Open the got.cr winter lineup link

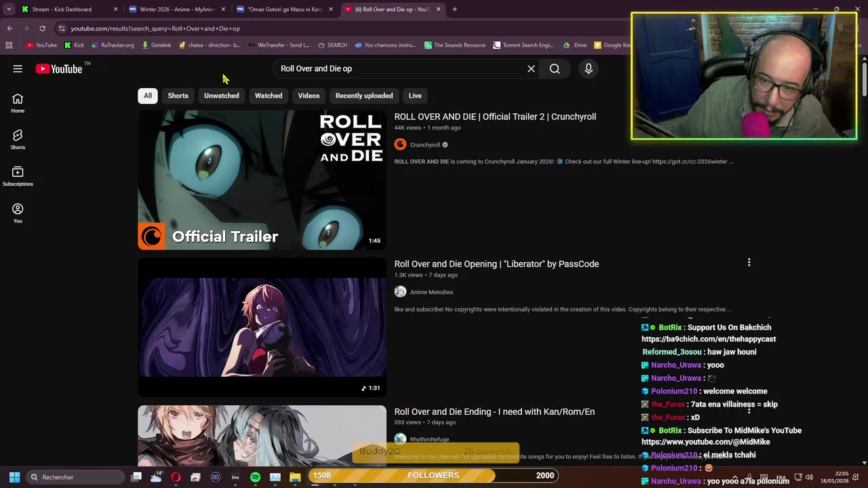[x=690, y=161]
